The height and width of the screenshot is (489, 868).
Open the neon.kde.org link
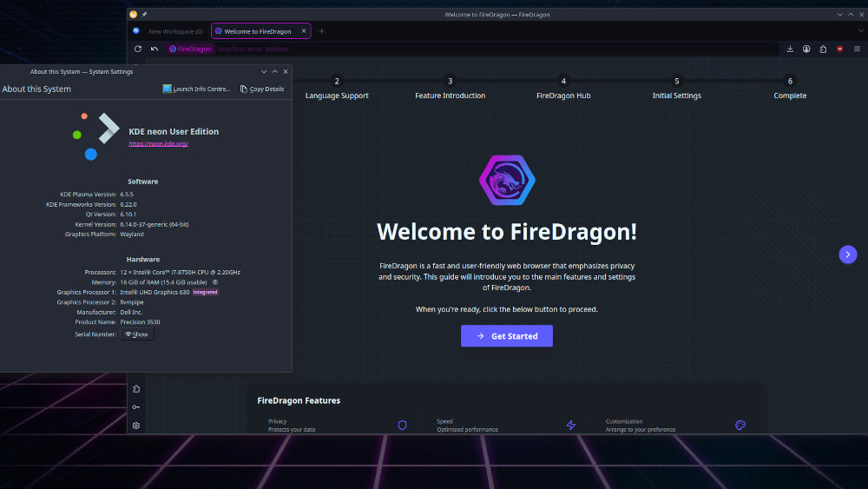point(158,143)
